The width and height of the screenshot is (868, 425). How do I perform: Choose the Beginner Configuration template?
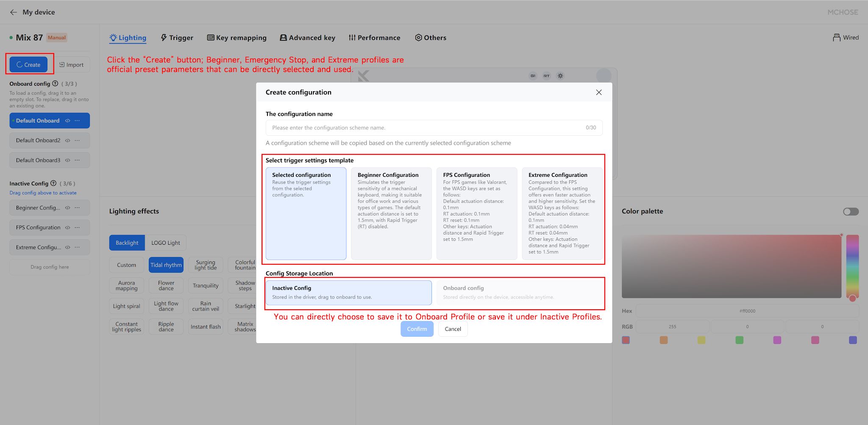pos(392,213)
